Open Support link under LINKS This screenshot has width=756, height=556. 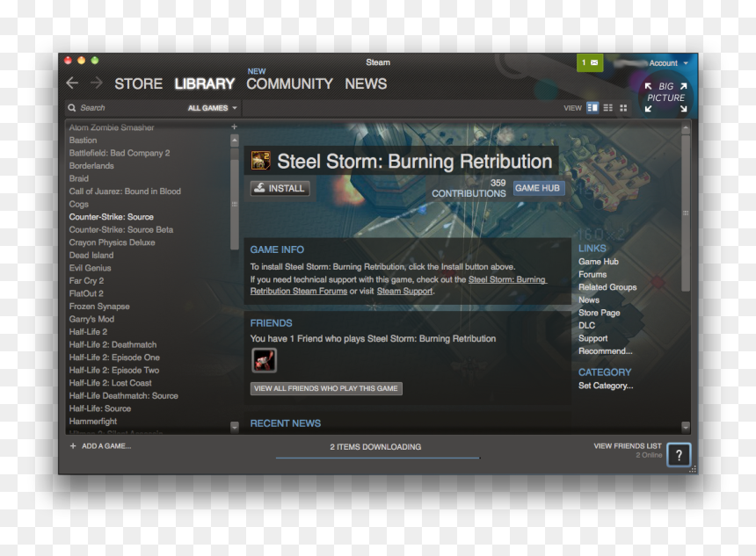coord(593,338)
